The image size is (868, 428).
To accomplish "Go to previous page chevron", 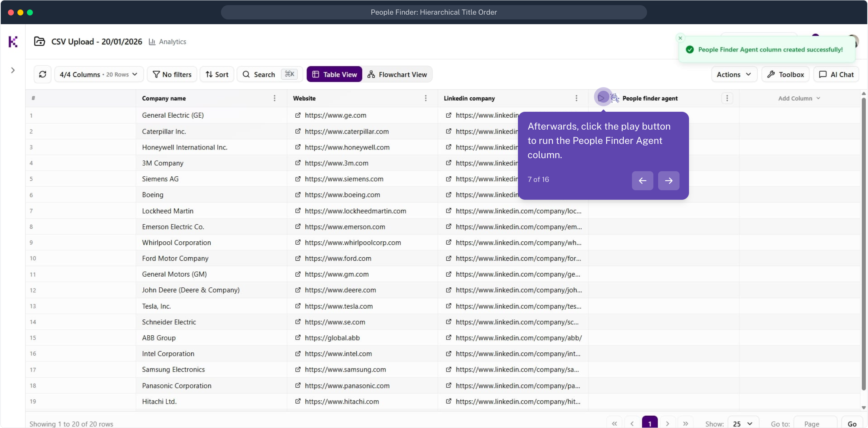I will (632, 424).
